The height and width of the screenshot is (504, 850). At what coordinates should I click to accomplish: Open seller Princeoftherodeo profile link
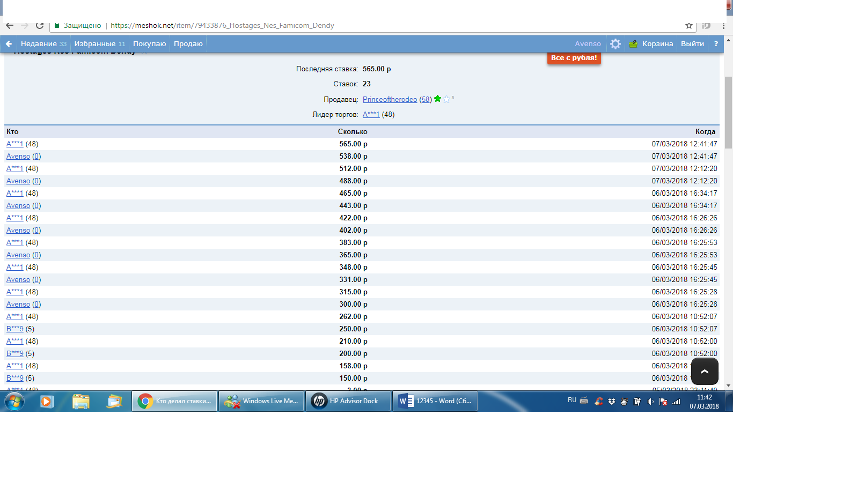tap(390, 100)
